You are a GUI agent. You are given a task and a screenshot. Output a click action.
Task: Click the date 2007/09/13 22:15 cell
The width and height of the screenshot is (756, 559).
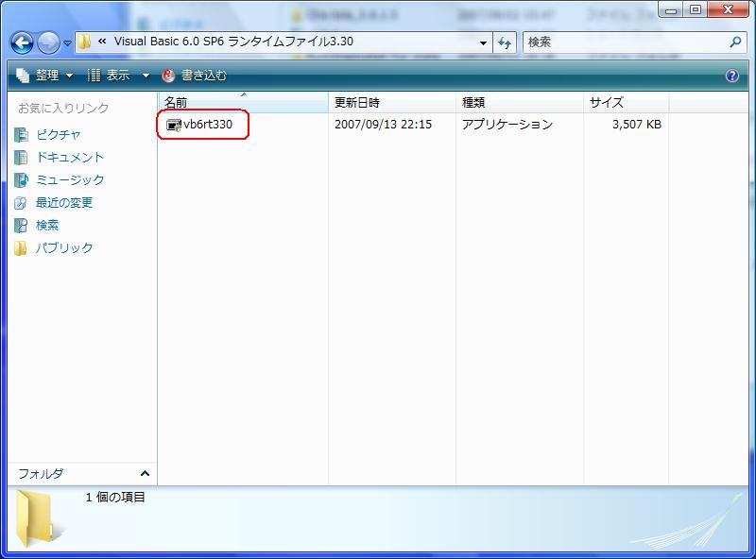pyautogui.click(x=384, y=125)
